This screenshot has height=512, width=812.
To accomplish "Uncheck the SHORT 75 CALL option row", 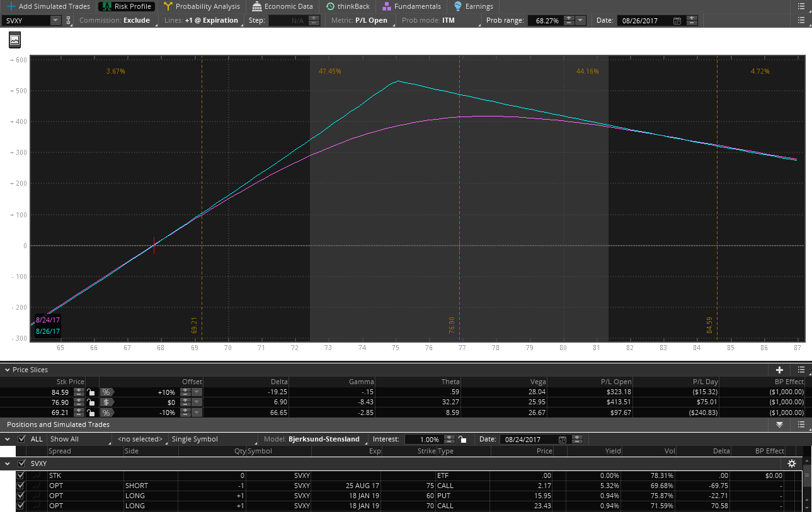I will coord(20,486).
